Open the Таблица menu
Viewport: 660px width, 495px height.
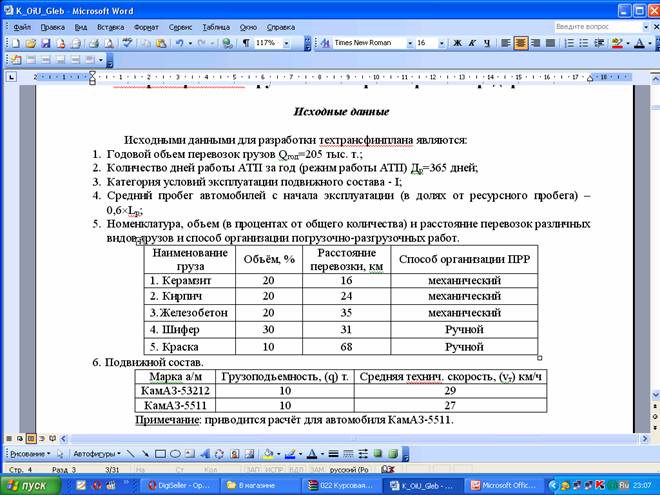(215, 27)
